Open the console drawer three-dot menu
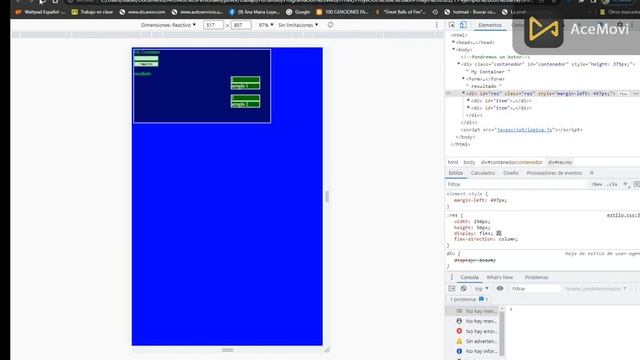Screen dimensions: 640x360 point(451,278)
